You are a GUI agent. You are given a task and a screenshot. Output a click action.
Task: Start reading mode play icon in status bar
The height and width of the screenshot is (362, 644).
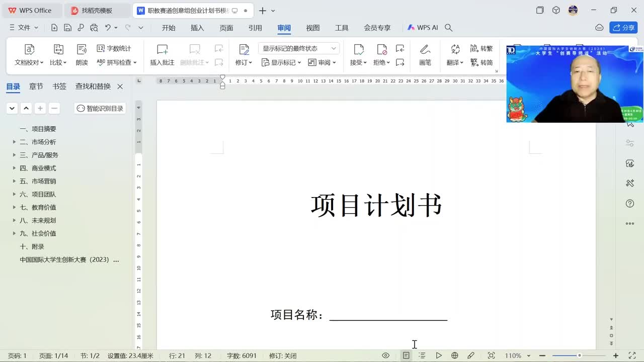click(439, 355)
